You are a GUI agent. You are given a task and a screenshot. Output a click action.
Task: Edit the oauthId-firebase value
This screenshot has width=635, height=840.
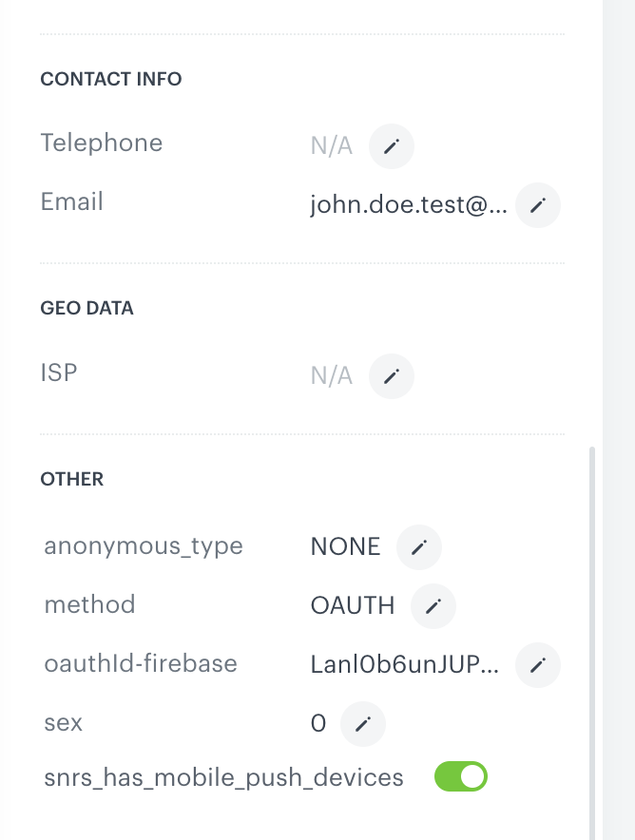537,665
